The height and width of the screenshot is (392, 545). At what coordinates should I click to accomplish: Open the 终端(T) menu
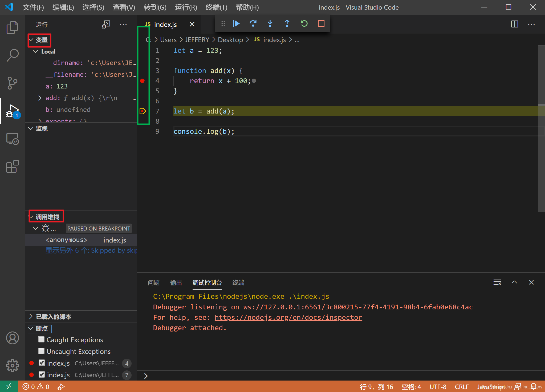tap(216, 7)
